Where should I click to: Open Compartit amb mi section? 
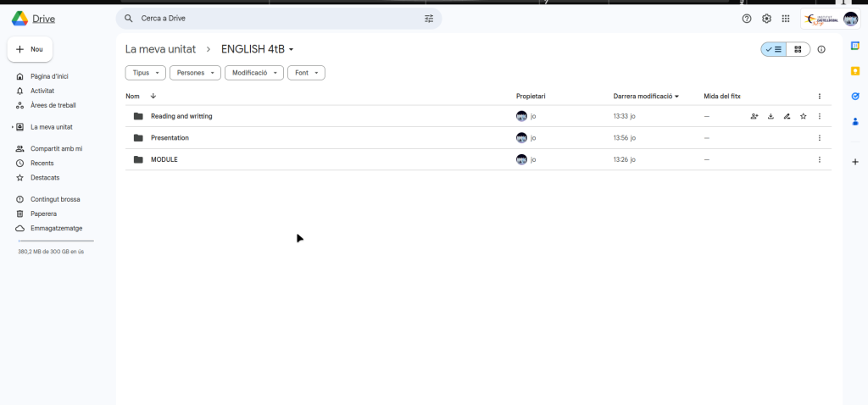pos(56,148)
